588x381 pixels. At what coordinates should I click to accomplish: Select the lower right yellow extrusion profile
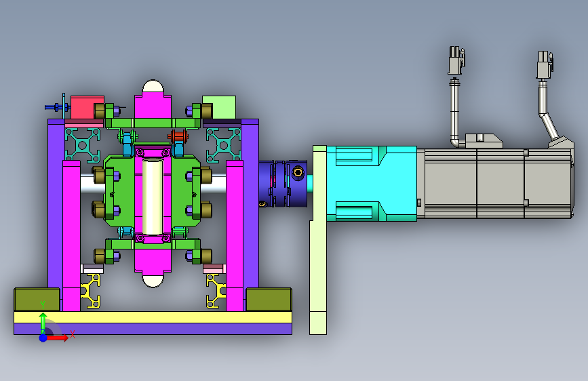(x=216, y=291)
